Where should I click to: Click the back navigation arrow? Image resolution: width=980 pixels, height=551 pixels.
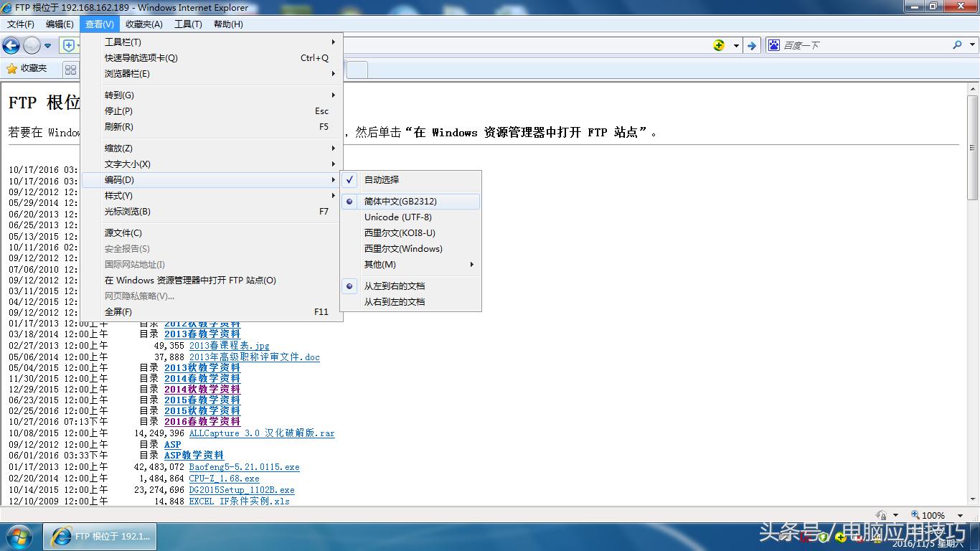point(11,44)
